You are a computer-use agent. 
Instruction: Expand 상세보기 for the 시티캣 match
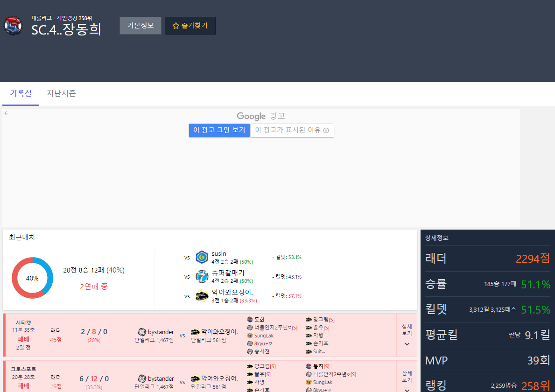click(407, 335)
